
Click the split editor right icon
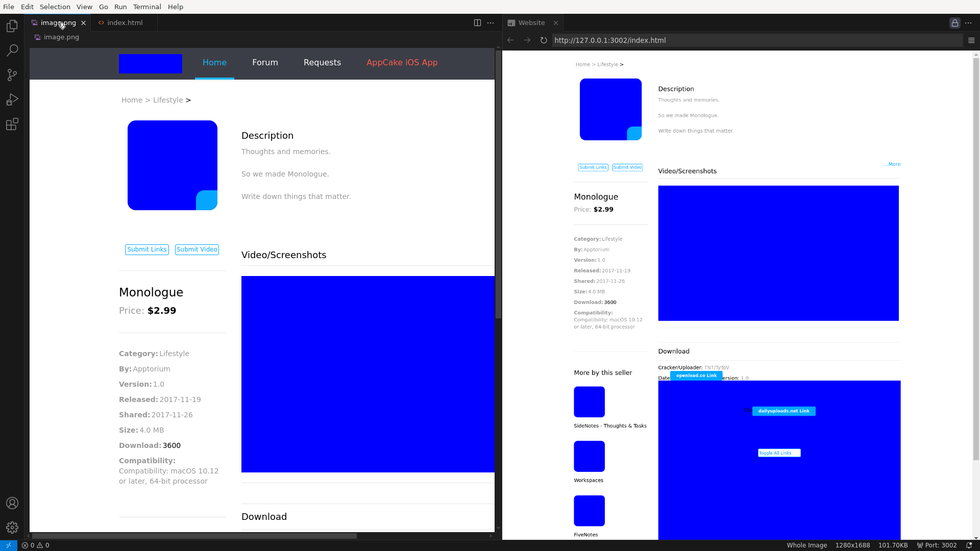pyautogui.click(x=477, y=23)
